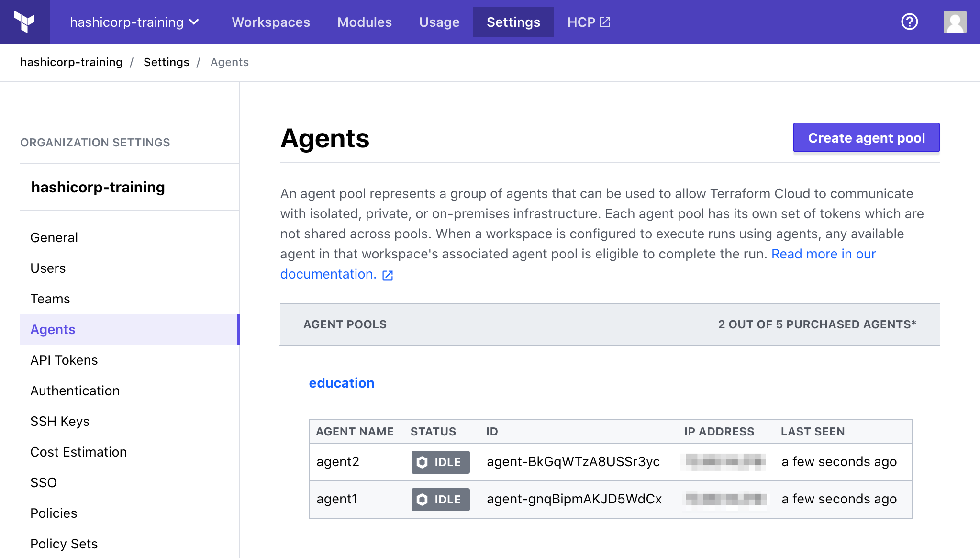The height and width of the screenshot is (558, 980).
Task: Select the Settings tab
Action: click(513, 22)
